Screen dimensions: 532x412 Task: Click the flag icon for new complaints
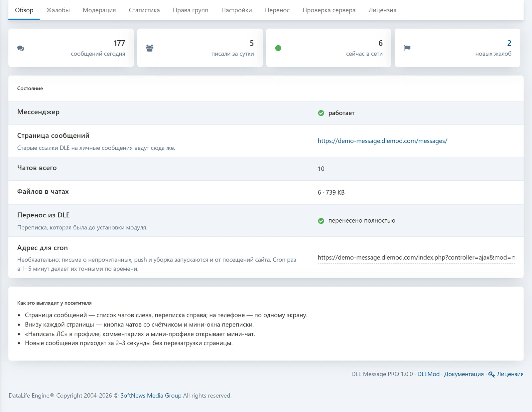click(x=407, y=48)
